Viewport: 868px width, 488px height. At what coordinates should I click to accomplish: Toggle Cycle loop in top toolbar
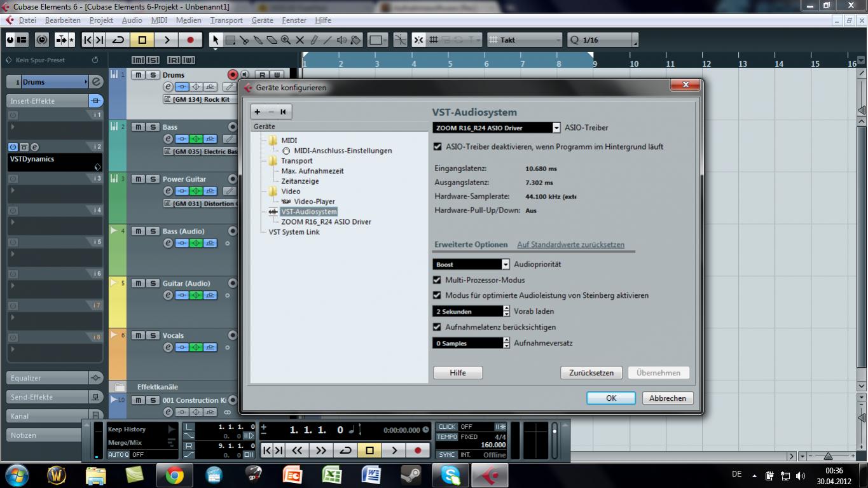pyautogui.click(x=118, y=40)
